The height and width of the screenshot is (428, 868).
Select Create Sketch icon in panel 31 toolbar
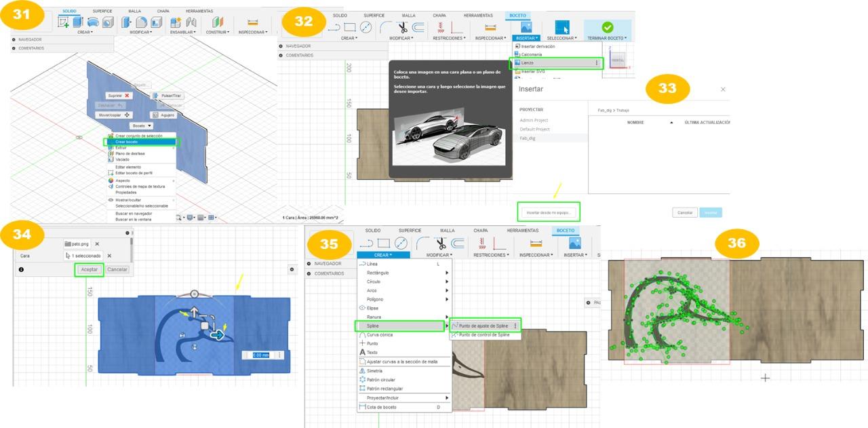(64, 22)
